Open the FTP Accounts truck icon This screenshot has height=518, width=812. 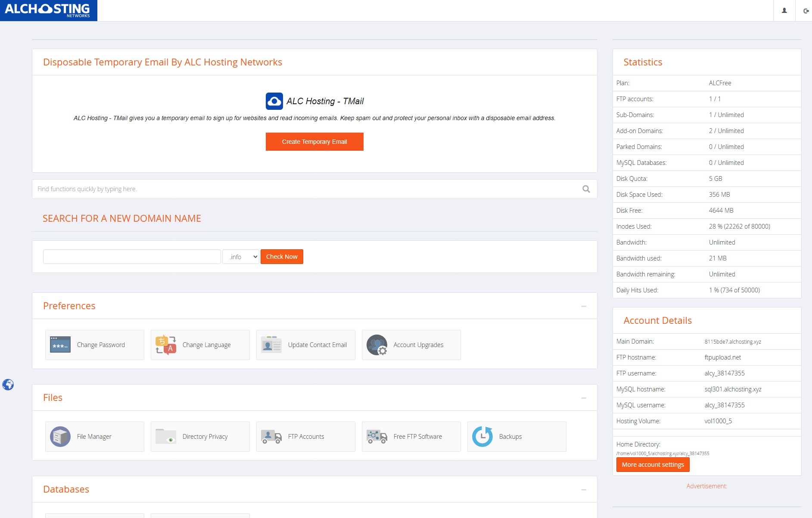[x=271, y=437]
